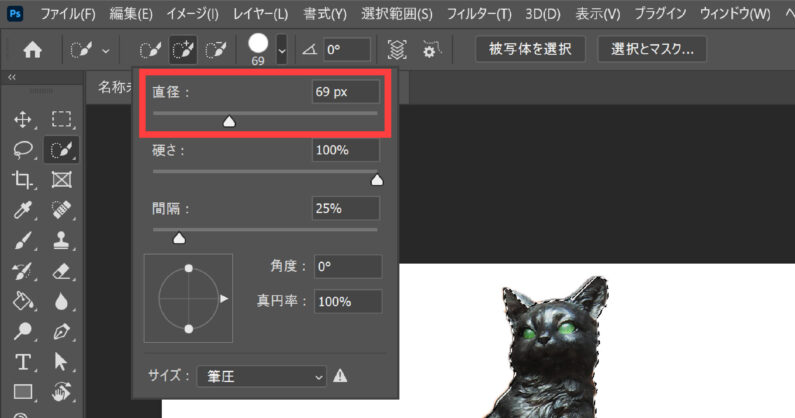
Task: Switch to the 名称 document tab
Action: click(115, 87)
